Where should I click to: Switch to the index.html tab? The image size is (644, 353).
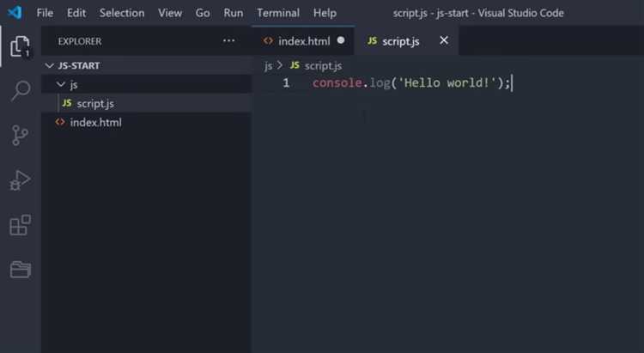pyautogui.click(x=303, y=40)
